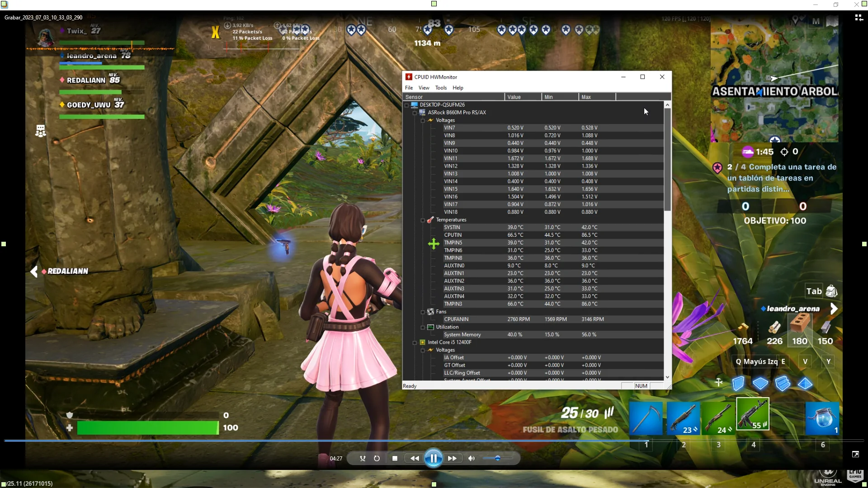The image size is (868, 488).
Task: Open the Tools menu in HWMonitor
Action: (x=441, y=88)
